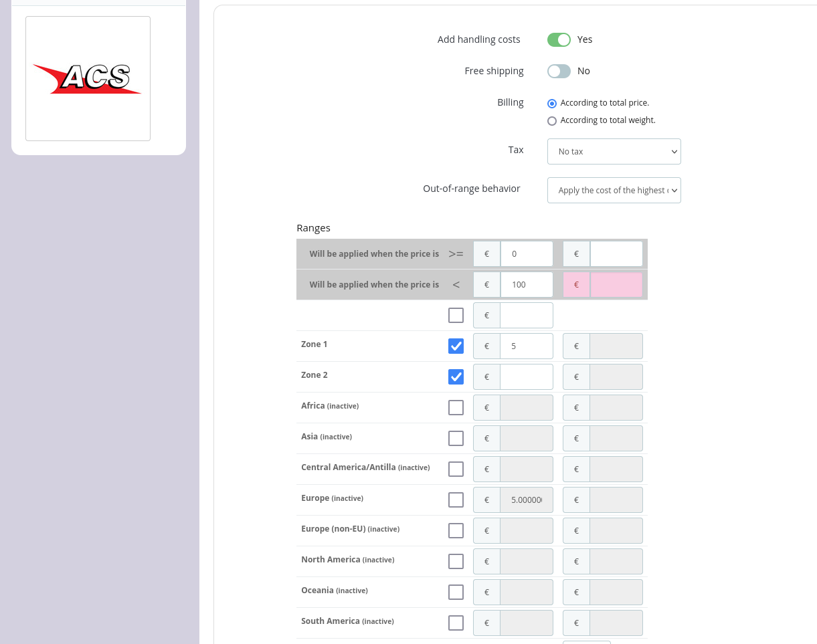This screenshot has width=817, height=644.
Task: Click the Zone 2 label
Action: tap(314, 375)
